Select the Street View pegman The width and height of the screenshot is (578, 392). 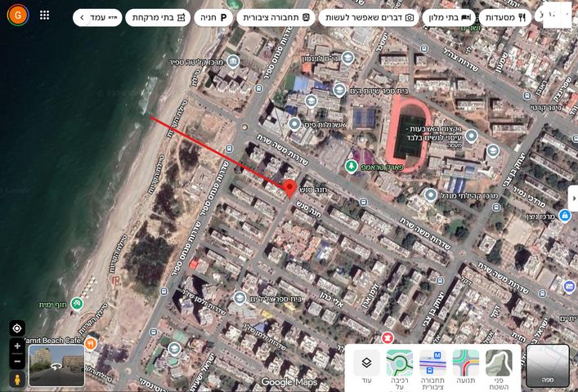pos(17,380)
